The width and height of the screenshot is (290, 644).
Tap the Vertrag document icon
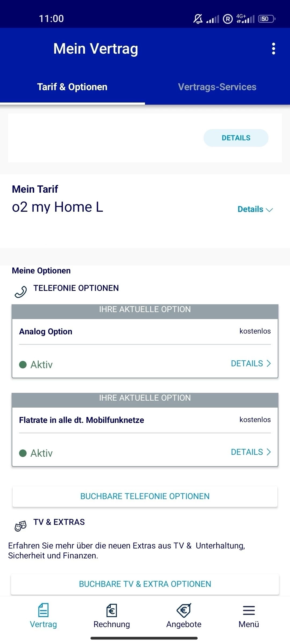tap(43, 610)
